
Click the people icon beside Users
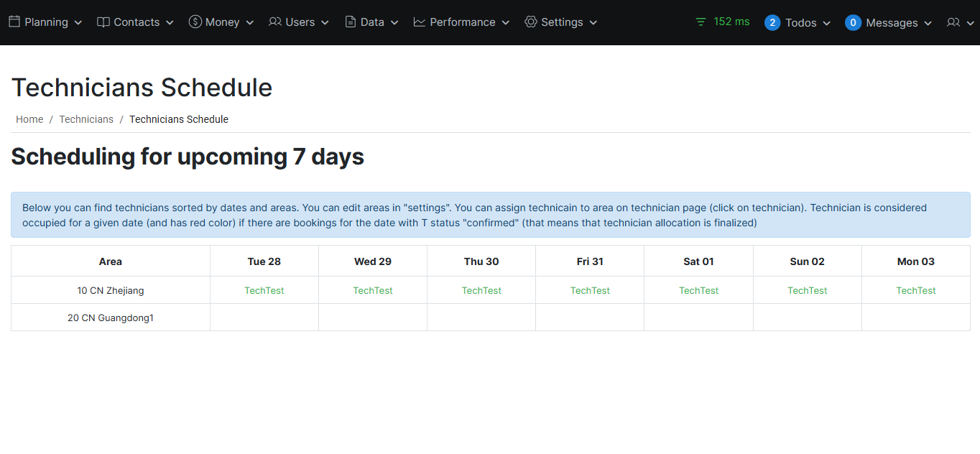pyautogui.click(x=275, y=22)
